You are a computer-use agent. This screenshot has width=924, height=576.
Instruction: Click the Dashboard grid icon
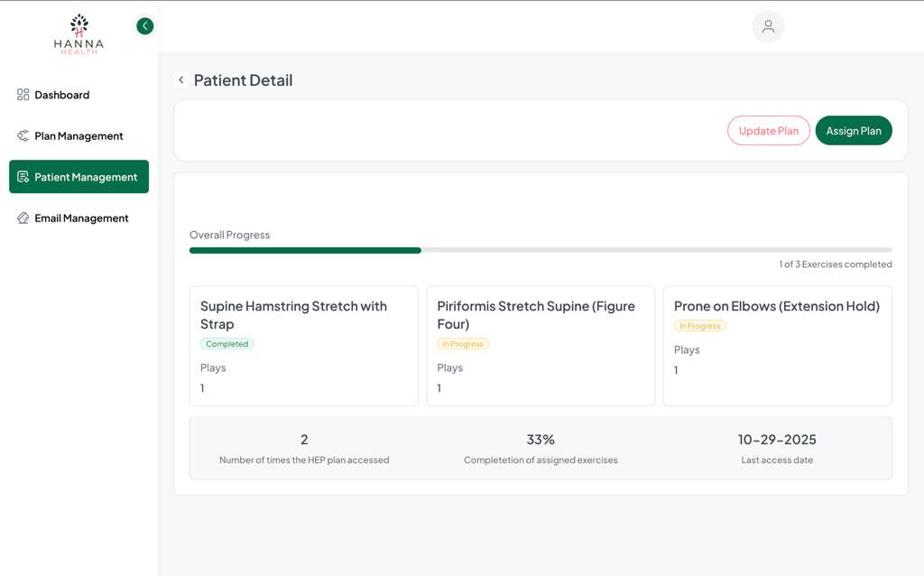23,95
